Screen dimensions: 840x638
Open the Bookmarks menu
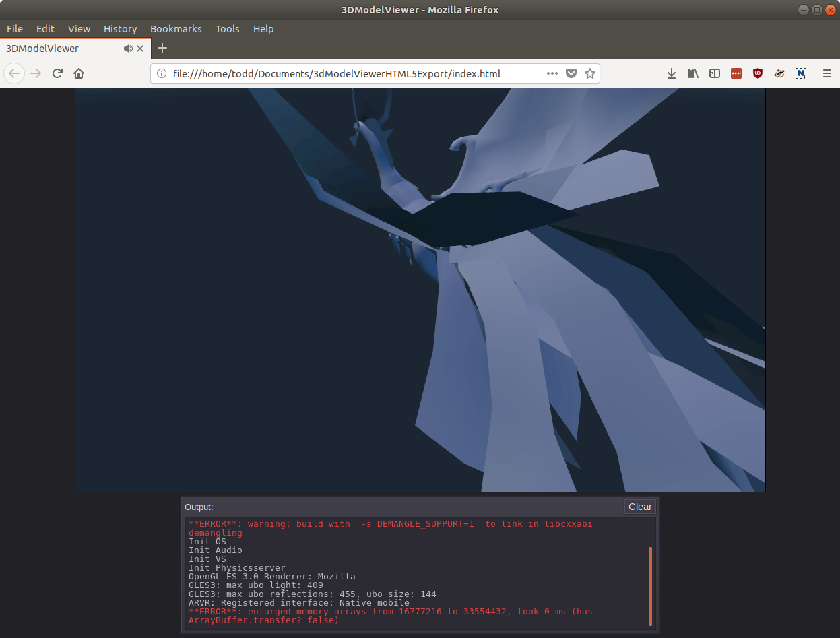[176, 29]
